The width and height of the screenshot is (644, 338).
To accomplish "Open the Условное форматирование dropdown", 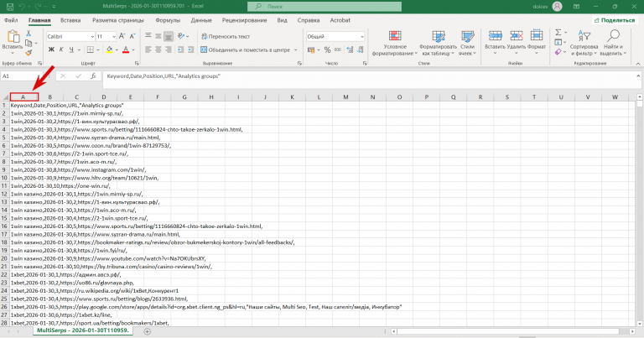I will (395, 43).
